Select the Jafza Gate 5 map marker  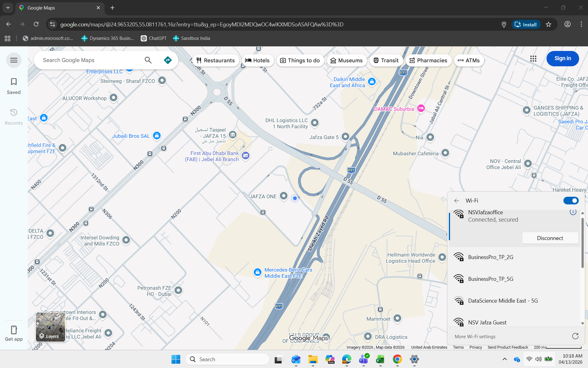pos(346,136)
